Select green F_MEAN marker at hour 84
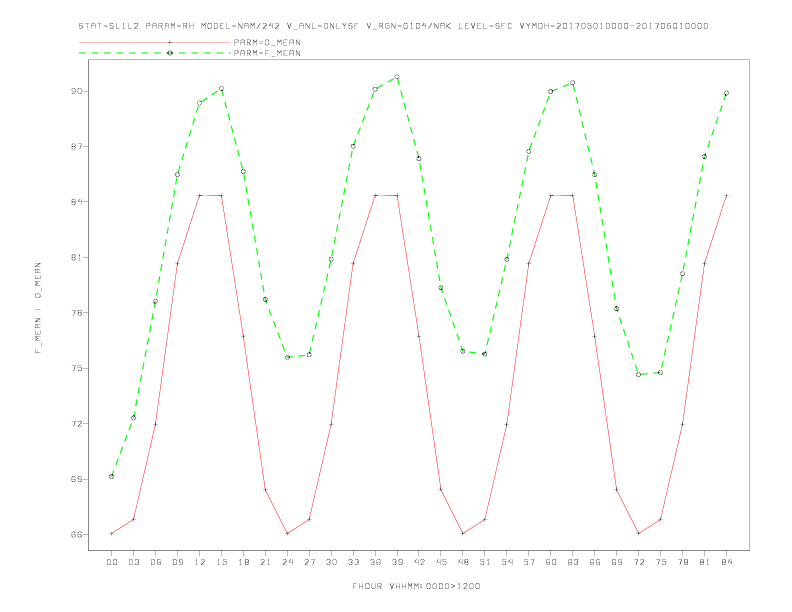792x612 pixels. [x=726, y=93]
